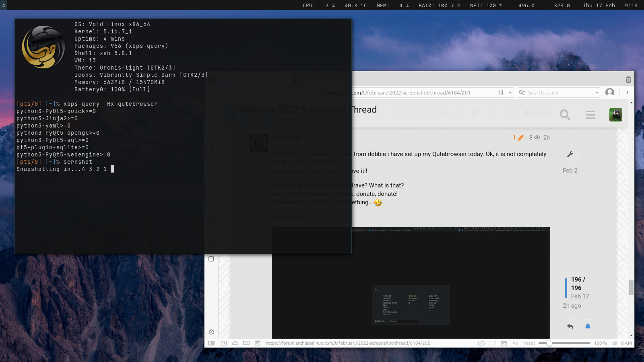Open the Vivaldi profile avatar menu
644x362 pixels.
coord(610,92)
